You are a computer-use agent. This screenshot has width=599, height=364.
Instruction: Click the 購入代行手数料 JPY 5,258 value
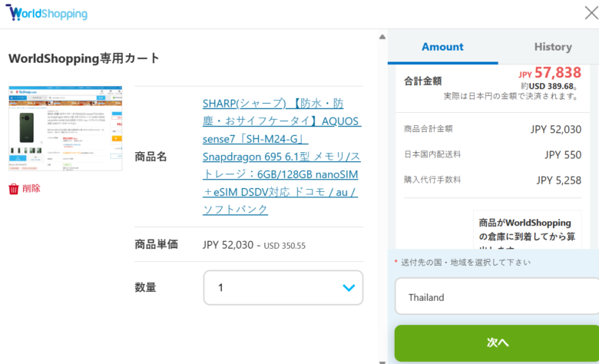(x=558, y=180)
